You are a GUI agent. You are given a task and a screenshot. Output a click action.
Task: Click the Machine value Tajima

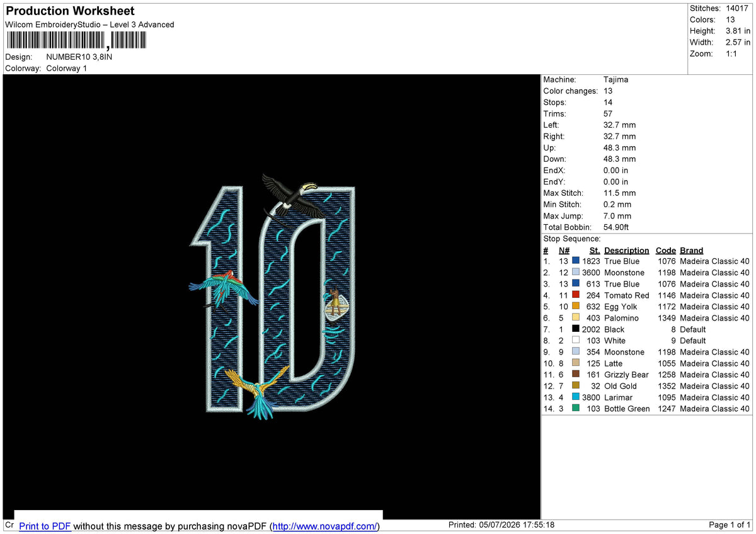[616, 79]
